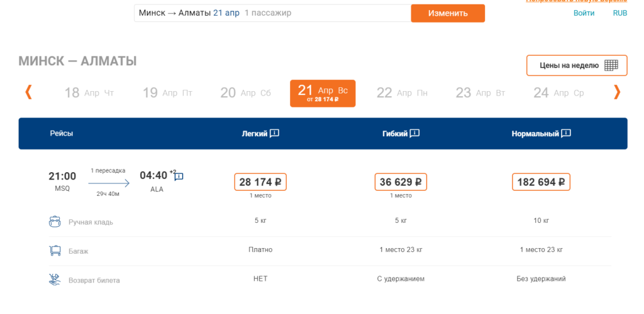The width and height of the screenshot is (644, 314).
Task: Go to next dates with right arrow
Action: [x=617, y=92]
